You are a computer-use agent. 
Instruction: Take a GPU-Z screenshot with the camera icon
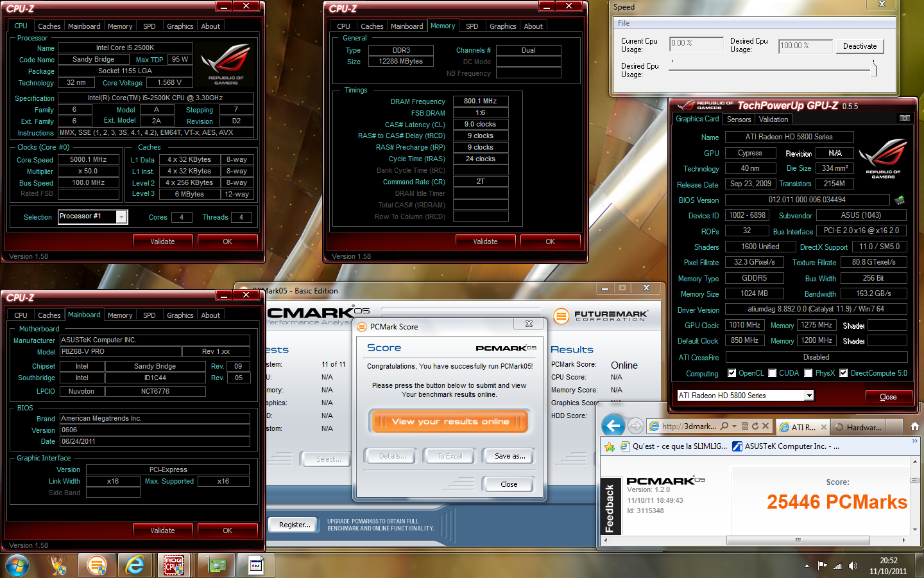(x=904, y=118)
